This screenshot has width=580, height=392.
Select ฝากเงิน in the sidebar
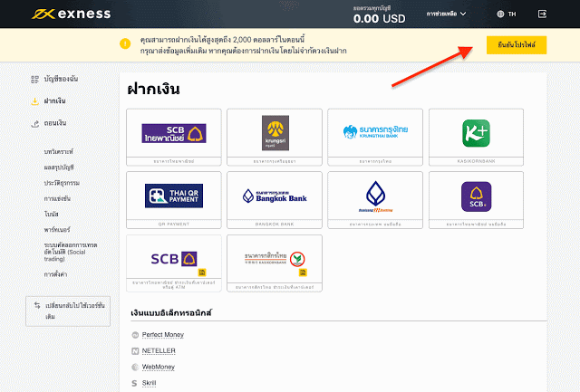pyautogui.click(x=54, y=100)
